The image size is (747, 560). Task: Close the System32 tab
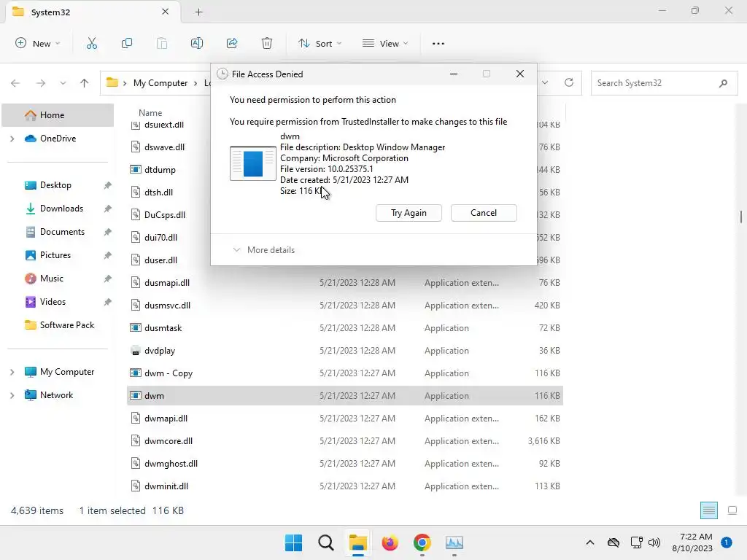166,12
